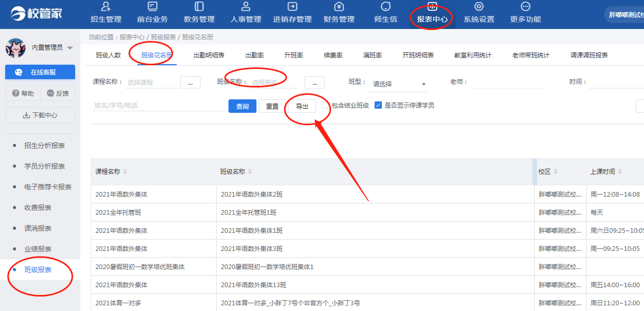Click time cell 周五14:00~16:00
The image size is (644, 311).
click(616, 285)
